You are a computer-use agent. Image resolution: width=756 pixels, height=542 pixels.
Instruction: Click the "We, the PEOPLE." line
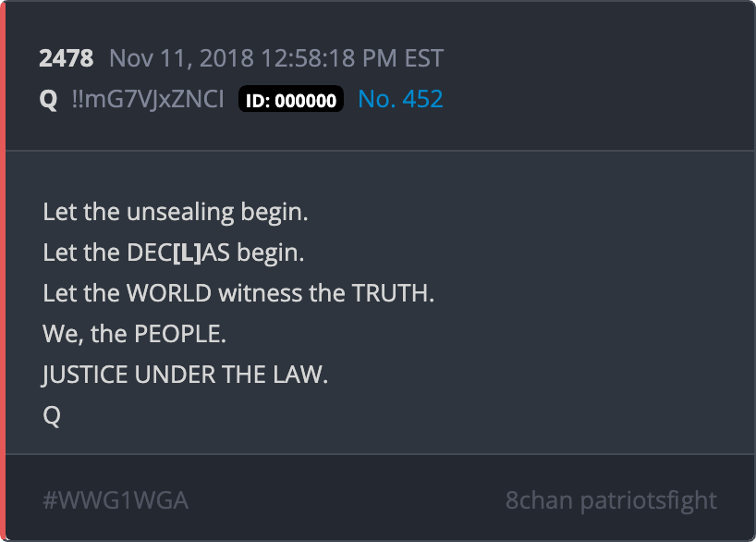135,334
